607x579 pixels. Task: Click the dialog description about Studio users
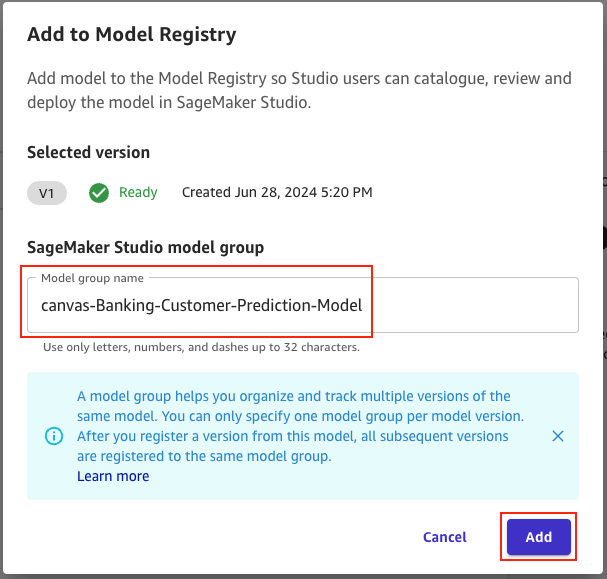tap(300, 90)
